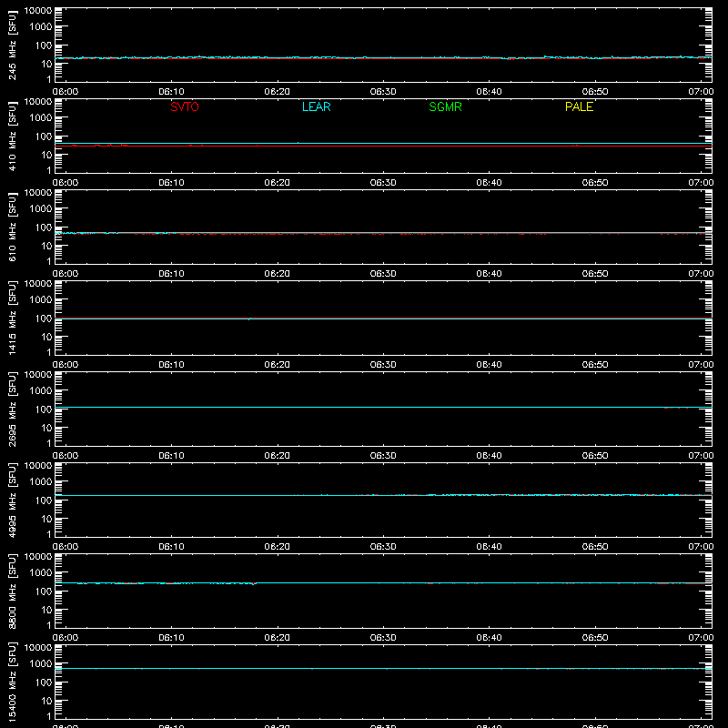Select the 15400 MHz [SFU] axis title
This screenshot has width=728, height=728.
pos(13,682)
